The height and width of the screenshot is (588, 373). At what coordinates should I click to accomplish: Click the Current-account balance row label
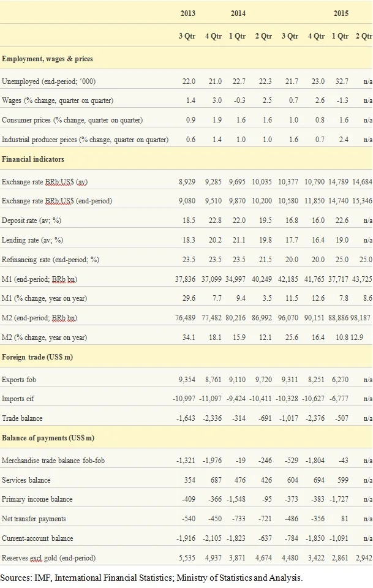click(37, 538)
